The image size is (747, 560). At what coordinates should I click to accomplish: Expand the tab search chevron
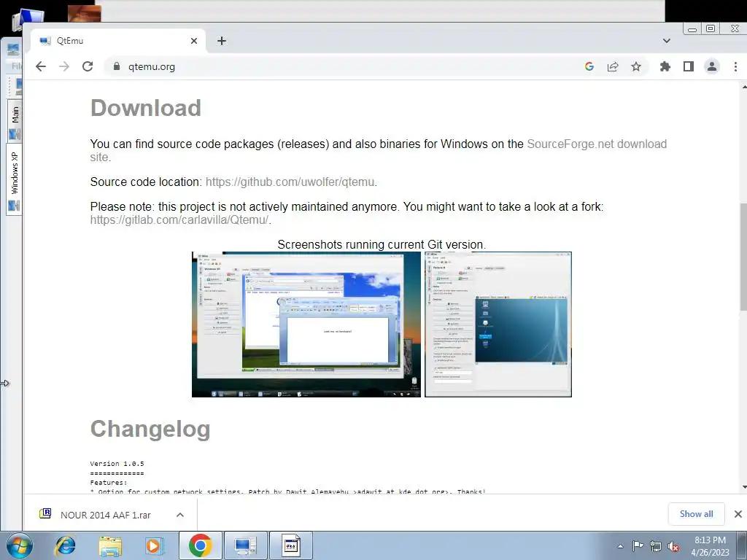tap(667, 41)
